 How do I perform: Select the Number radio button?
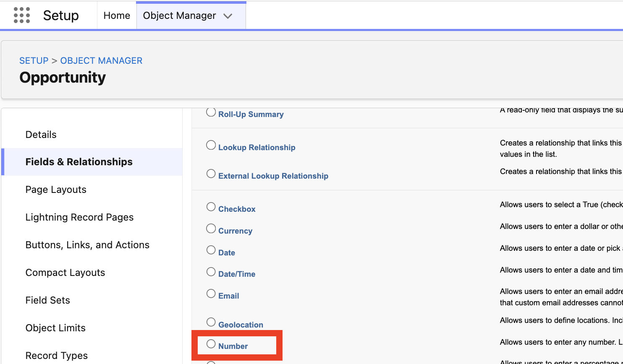[211, 344]
